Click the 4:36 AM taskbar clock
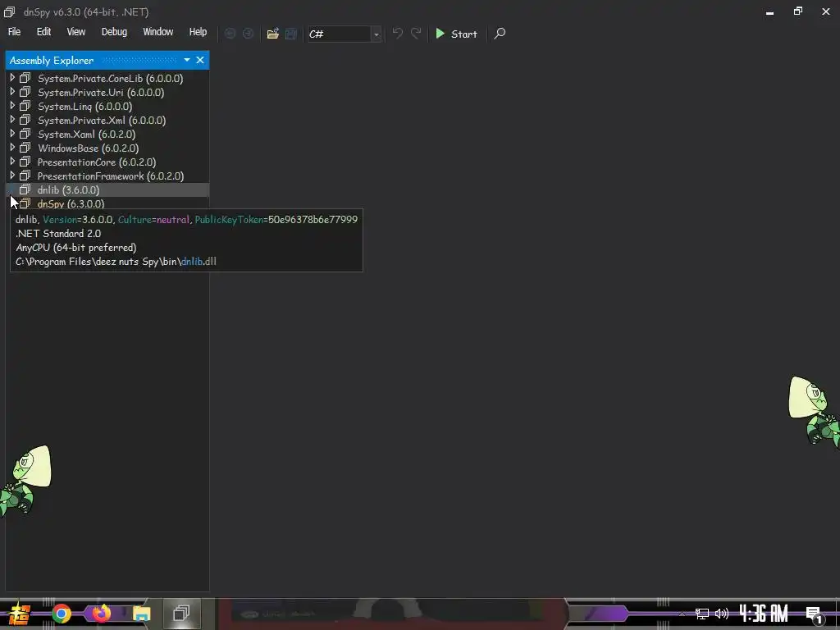 [764, 614]
